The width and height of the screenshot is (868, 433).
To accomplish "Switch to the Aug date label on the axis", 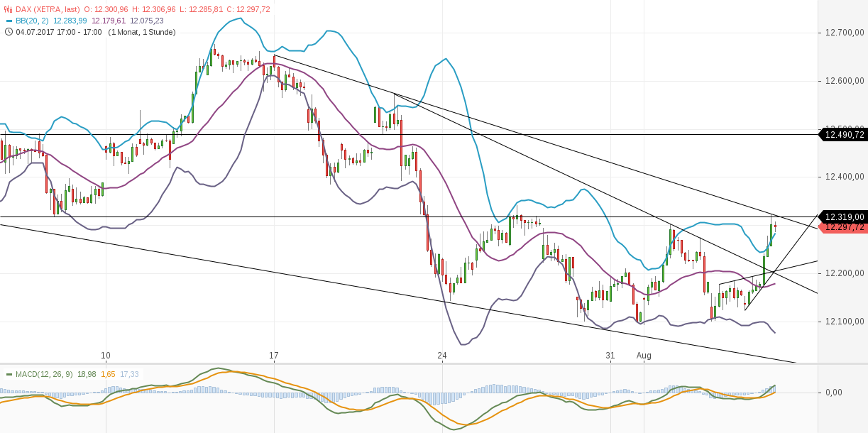I will point(644,356).
